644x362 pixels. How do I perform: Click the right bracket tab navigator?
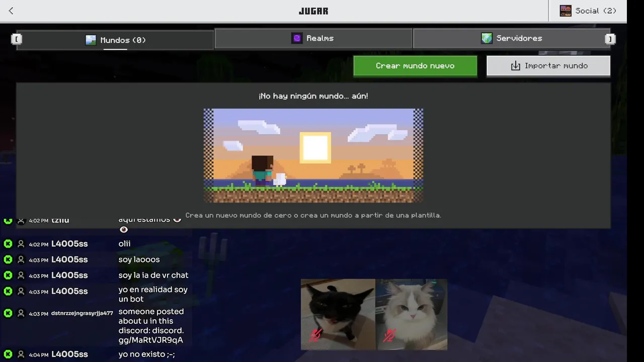[x=610, y=39]
